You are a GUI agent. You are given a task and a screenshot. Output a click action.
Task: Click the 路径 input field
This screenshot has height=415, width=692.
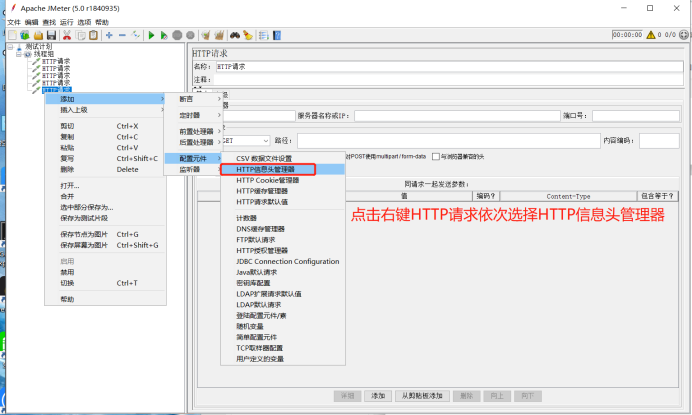pos(448,141)
